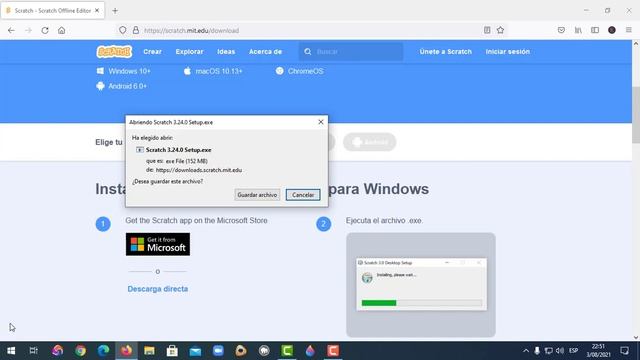Image resolution: width=640 pixels, height=360 pixels.
Task: Click the site security padlock icon
Action: [x=136, y=30]
